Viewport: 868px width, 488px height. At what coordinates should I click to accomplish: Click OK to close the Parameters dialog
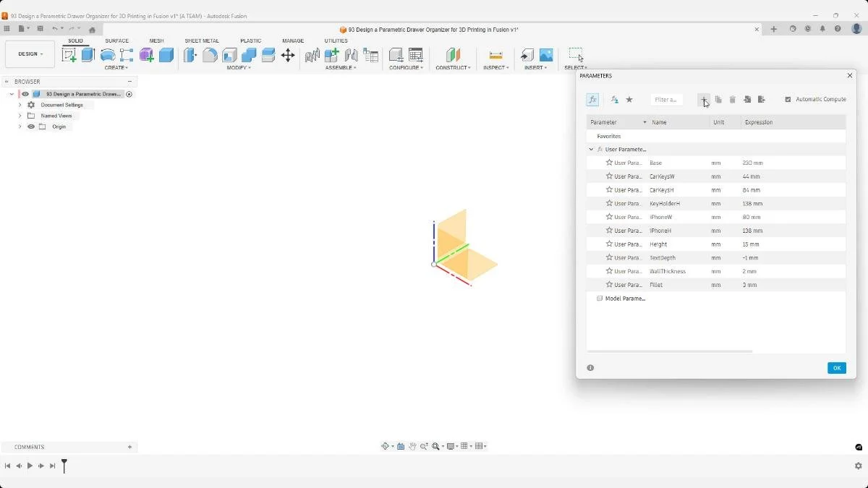837,368
